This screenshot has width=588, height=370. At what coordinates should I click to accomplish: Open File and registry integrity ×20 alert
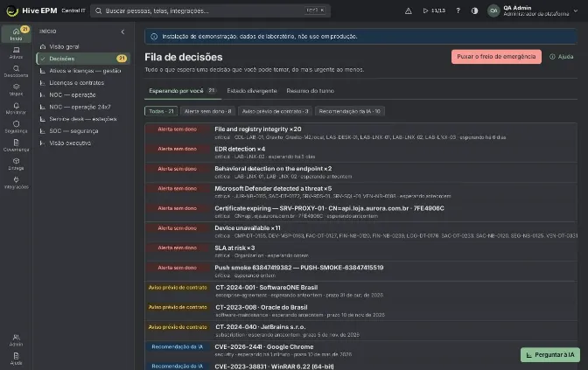[x=360, y=133]
